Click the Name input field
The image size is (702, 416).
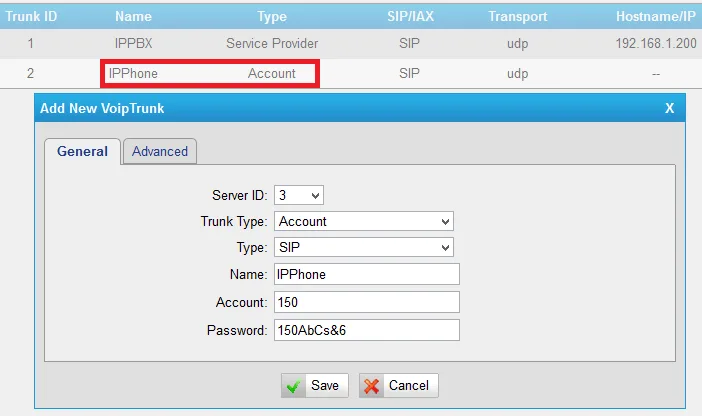(x=366, y=274)
